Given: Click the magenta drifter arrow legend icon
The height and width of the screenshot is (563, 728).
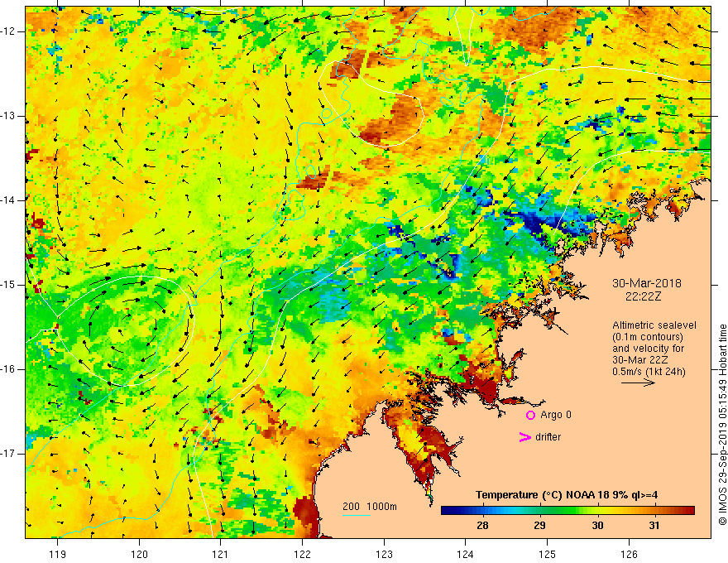Looking at the screenshot, I should (x=524, y=437).
